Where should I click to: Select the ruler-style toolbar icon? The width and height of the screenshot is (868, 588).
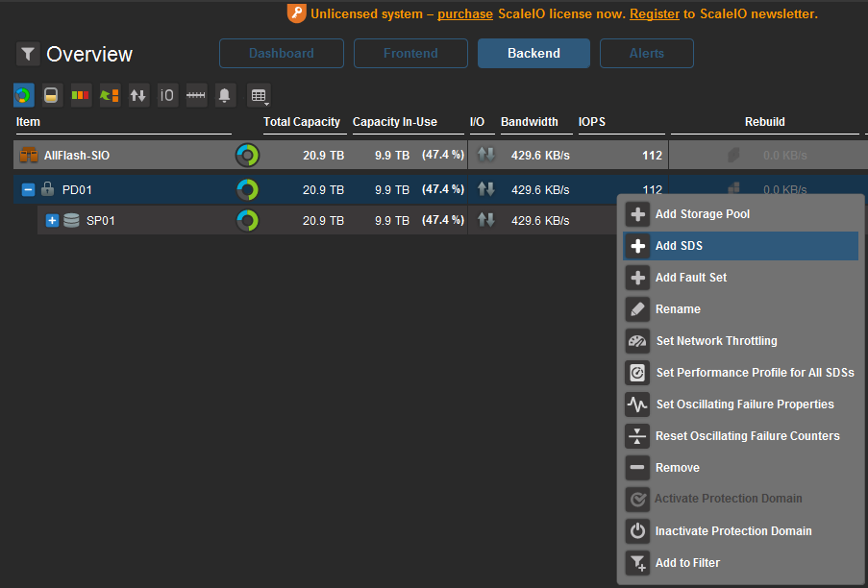pyautogui.click(x=196, y=95)
